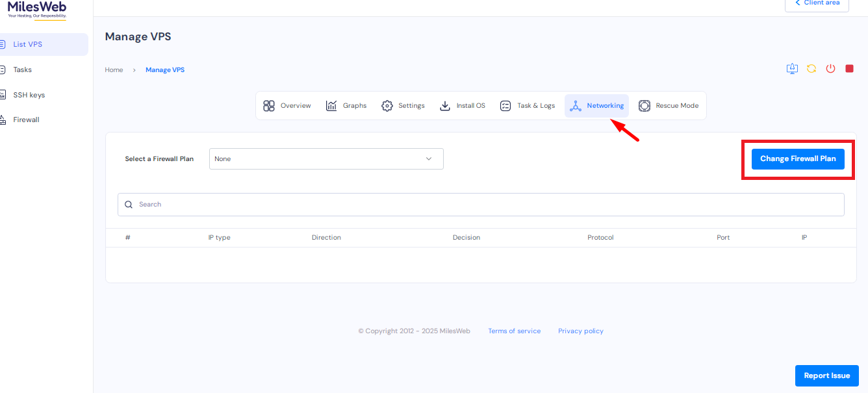Image resolution: width=868 pixels, height=393 pixels.
Task: Select the Install OS tab
Action: click(x=463, y=106)
